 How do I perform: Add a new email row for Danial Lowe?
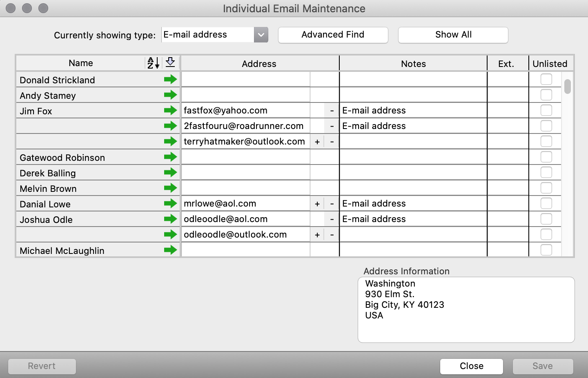click(x=317, y=203)
